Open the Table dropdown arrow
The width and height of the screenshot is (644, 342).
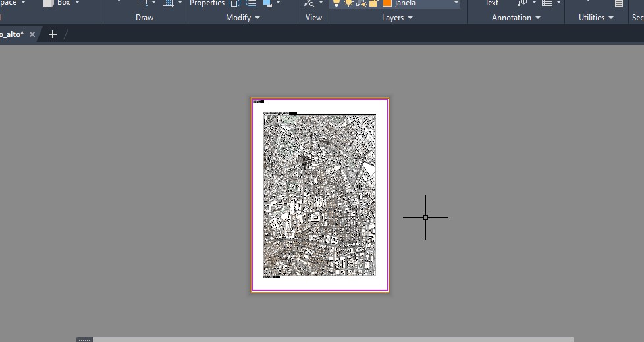[558, 3]
